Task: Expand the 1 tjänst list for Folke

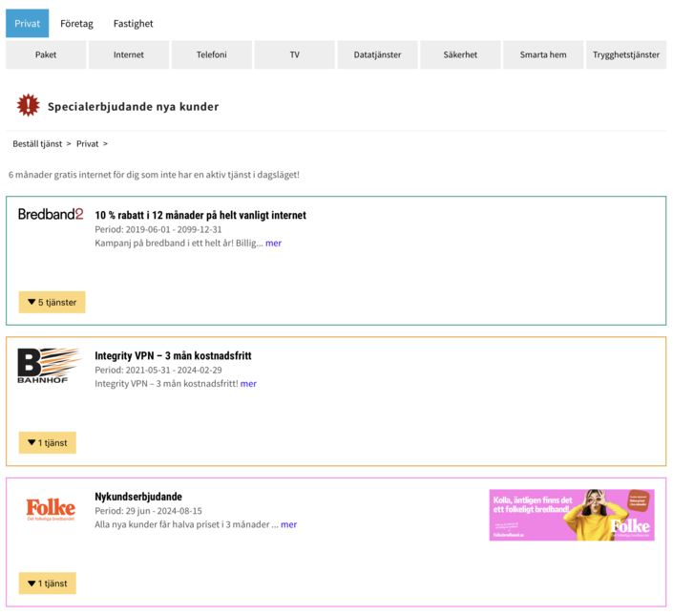Action: click(x=47, y=583)
